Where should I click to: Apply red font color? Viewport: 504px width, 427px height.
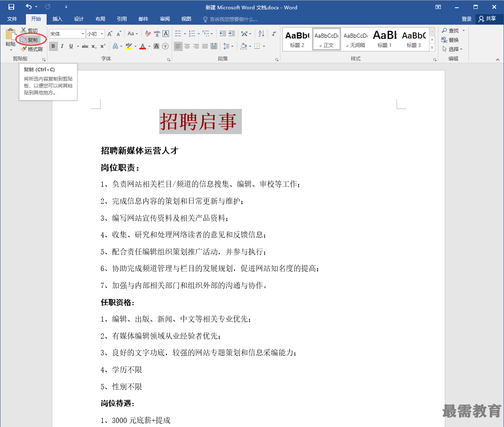click(x=143, y=46)
